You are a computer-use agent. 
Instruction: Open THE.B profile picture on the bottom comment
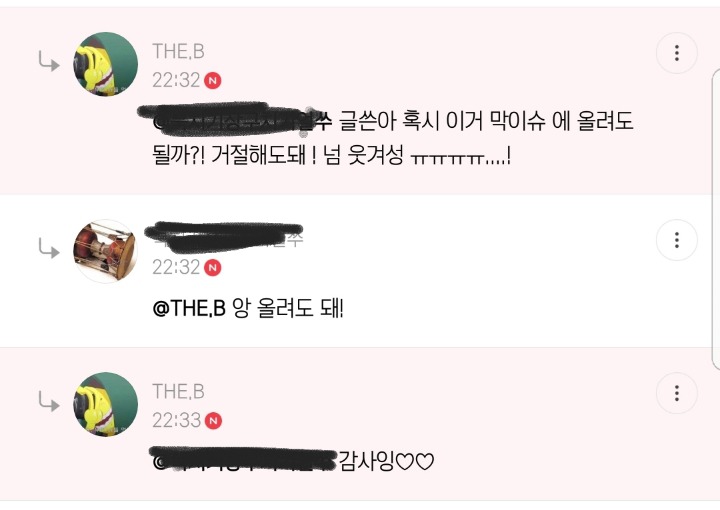[106, 404]
